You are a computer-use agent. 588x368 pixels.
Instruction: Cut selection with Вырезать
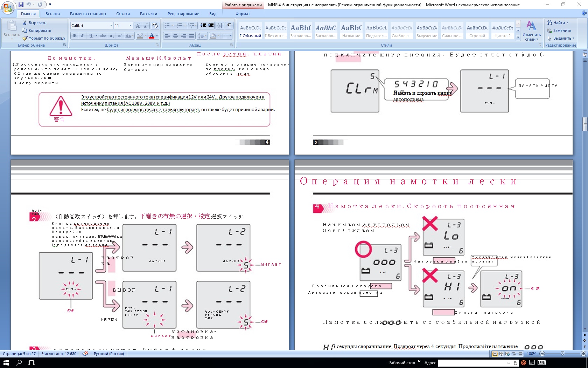point(34,23)
